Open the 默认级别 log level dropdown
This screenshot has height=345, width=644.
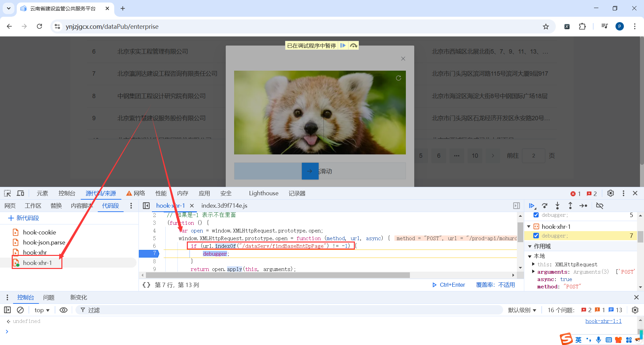[522, 310]
